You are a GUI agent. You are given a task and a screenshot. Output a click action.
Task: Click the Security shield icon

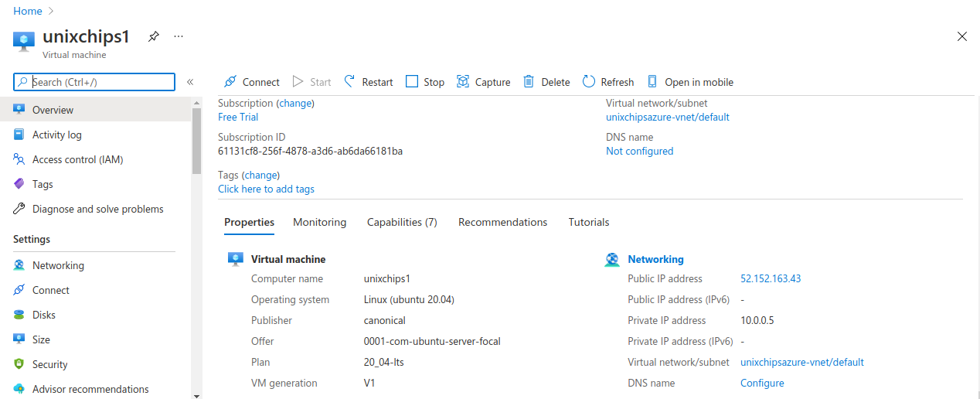pos(19,364)
